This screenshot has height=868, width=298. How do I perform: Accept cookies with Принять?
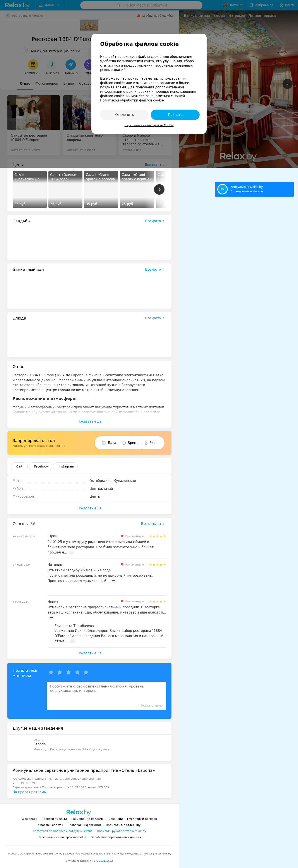pyautogui.click(x=175, y=115)
